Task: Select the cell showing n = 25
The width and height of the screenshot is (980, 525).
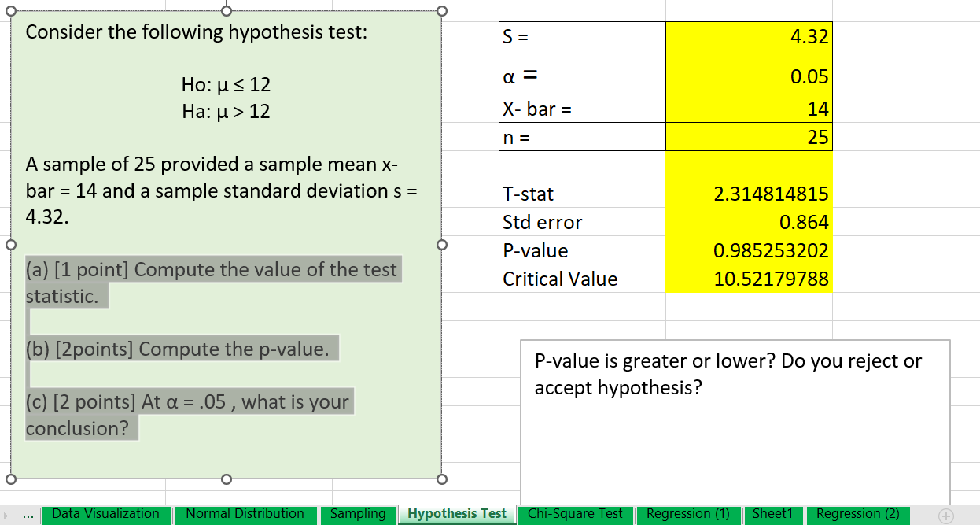Action: click(x=747, y=136)
